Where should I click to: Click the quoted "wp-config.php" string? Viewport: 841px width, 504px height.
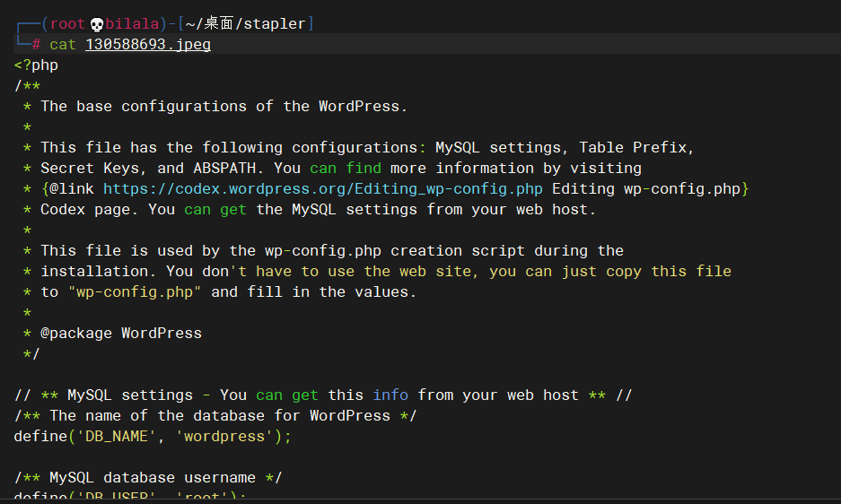coord(135,291)
